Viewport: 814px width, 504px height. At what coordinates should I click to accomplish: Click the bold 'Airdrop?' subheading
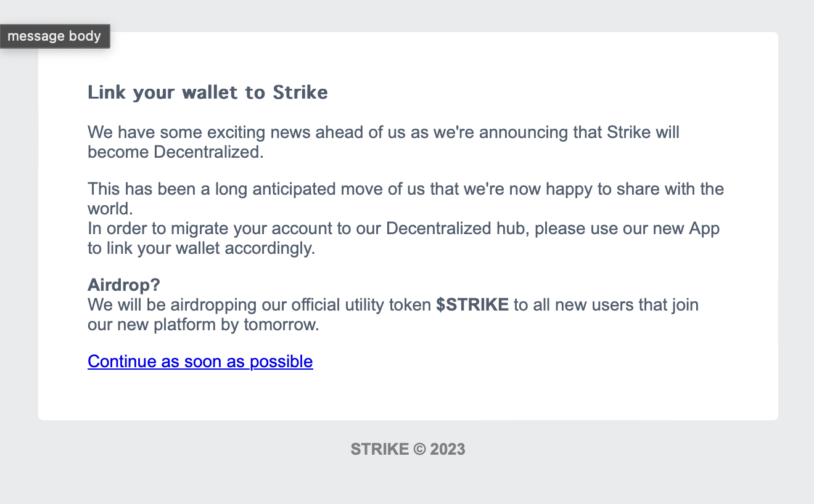coord(124,285)
